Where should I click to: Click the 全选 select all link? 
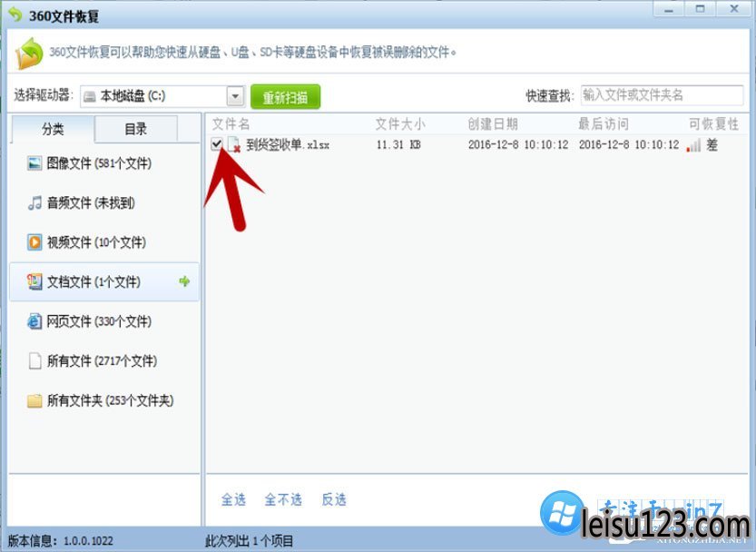click(234, 499)
